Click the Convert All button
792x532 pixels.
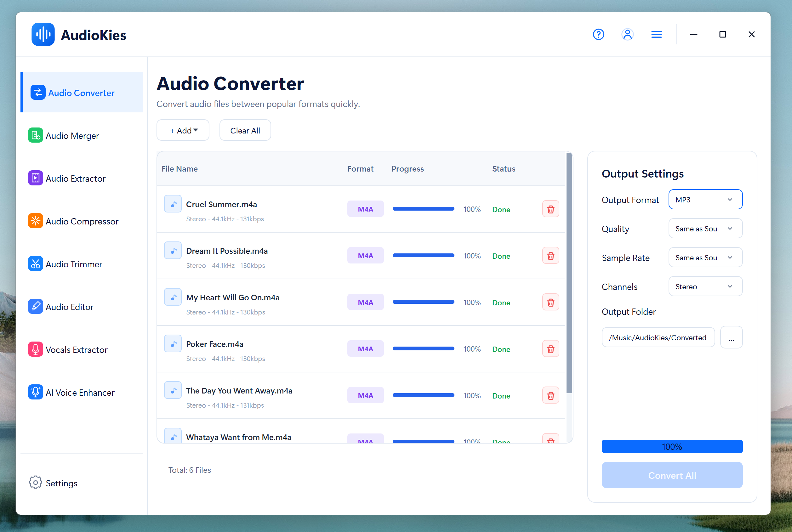pyautogui.click(x=672, y=475)
